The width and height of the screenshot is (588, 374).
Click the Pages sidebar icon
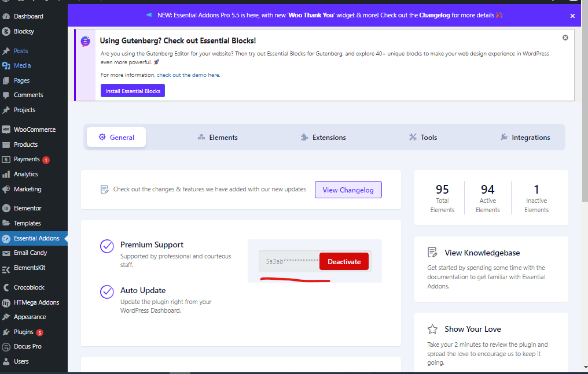(x=6, y=80)
